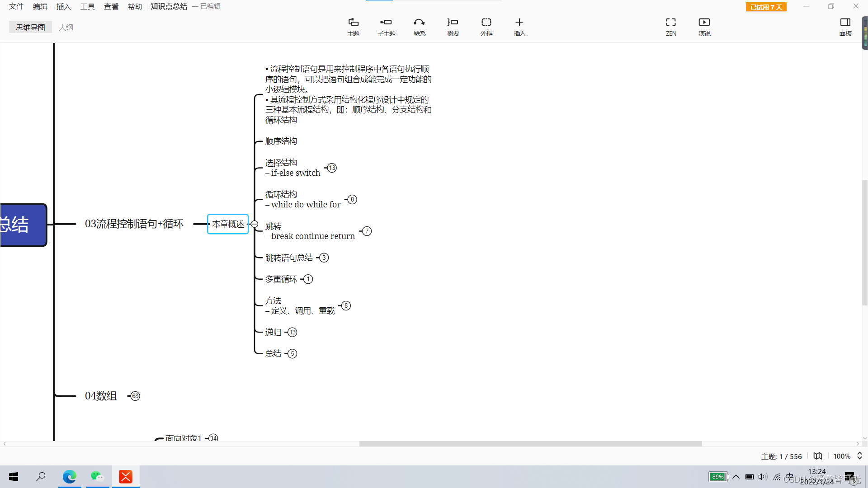Expand 递归 node with 13 children
Screen dimensions: 868x488
[x=292, y=333]
